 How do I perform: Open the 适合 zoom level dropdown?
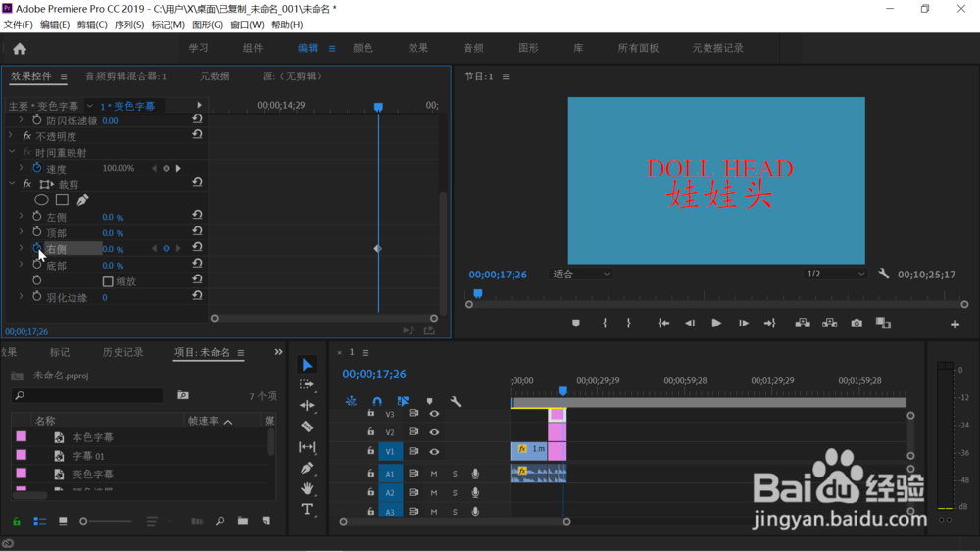tap(580, 274)
